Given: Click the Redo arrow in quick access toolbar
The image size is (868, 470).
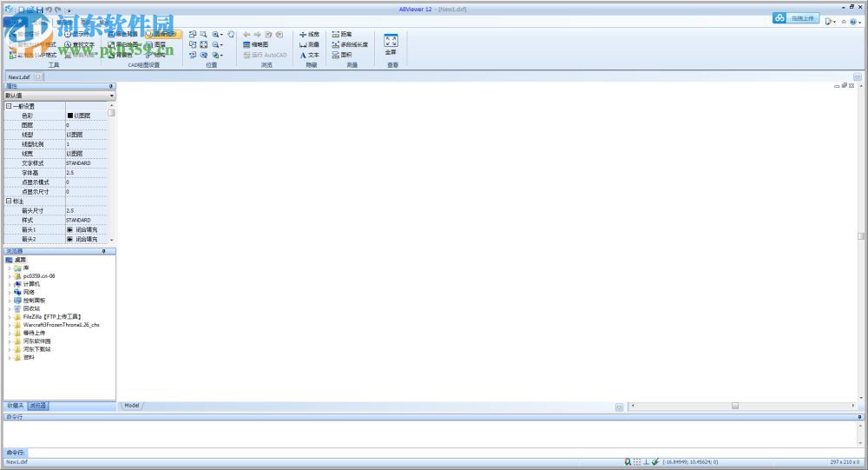Looking at the screenshot, I should pyautogui.click(x=58, y=10).
